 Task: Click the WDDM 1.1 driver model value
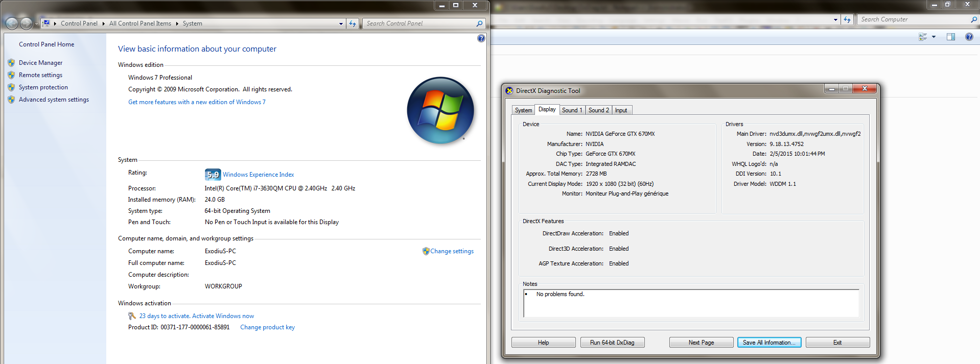click(783, 184)
